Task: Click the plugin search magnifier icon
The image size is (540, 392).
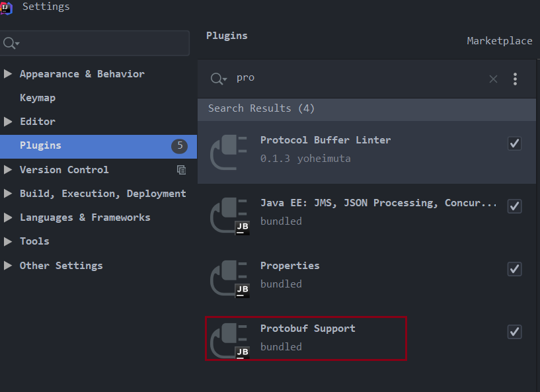Action: pyautogui.click(x=217, y=79)
